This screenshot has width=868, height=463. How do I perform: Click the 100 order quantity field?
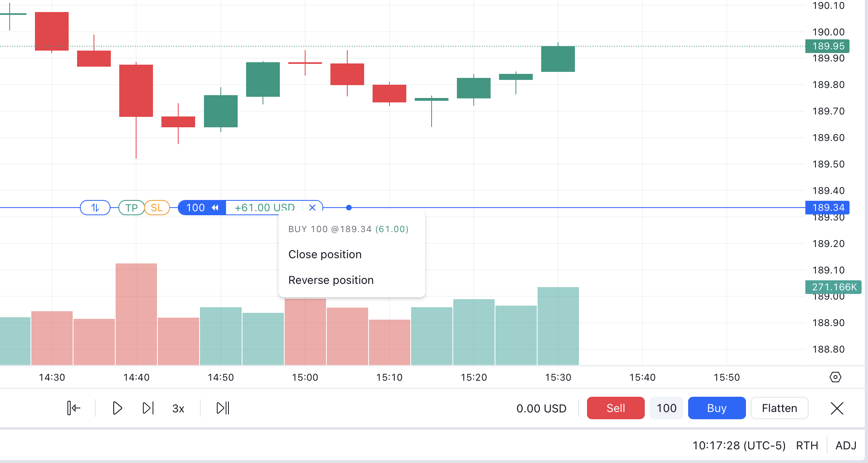click(666, 408)
